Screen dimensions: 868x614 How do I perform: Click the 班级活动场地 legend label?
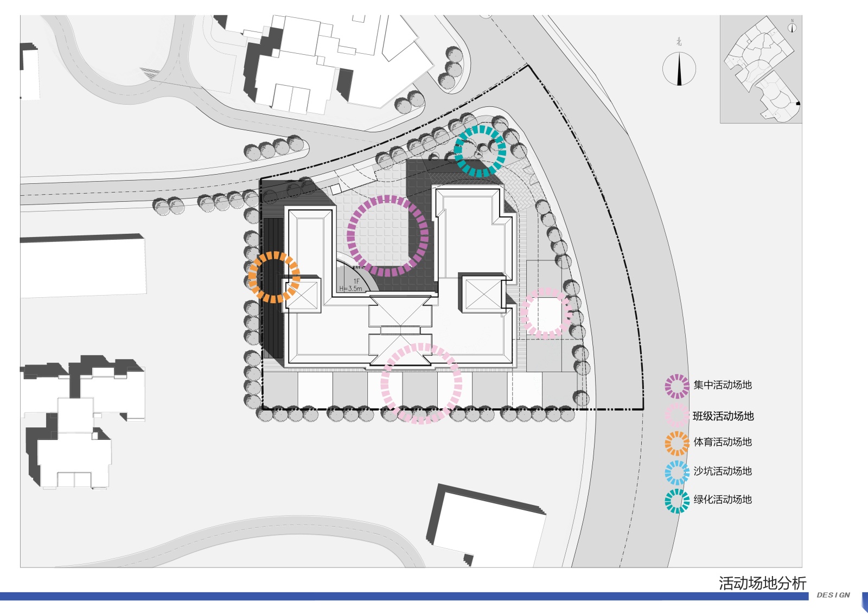tap(723, 416)
